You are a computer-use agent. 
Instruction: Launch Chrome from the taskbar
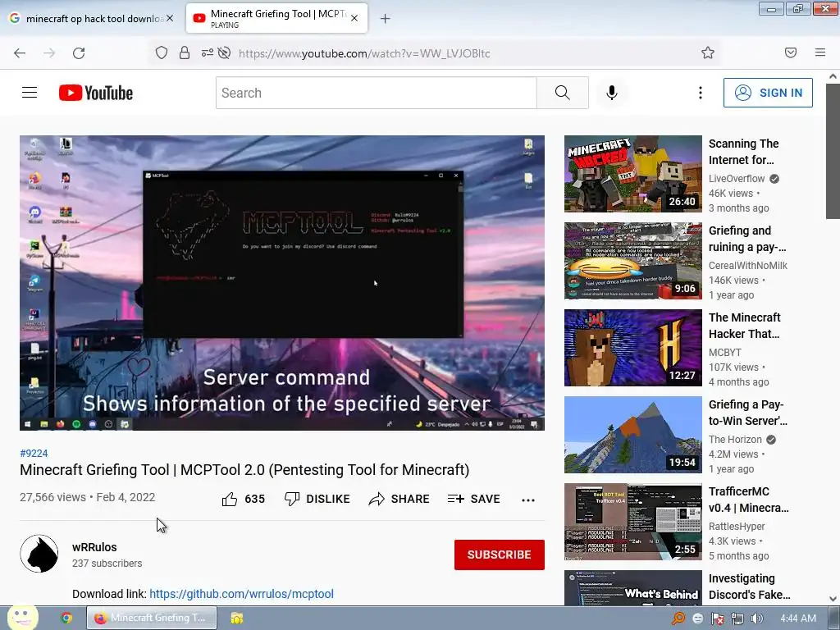click(x=66, y=618)
